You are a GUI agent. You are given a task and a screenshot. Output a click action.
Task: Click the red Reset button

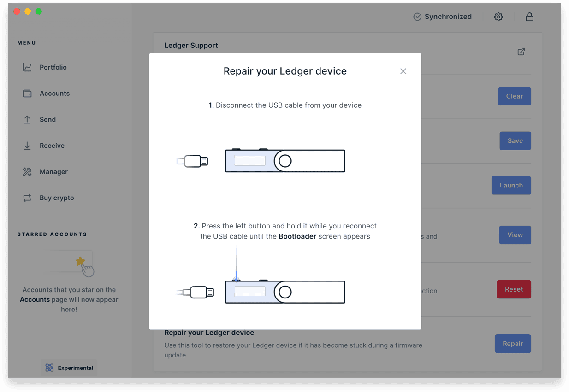tap(514, 289)
